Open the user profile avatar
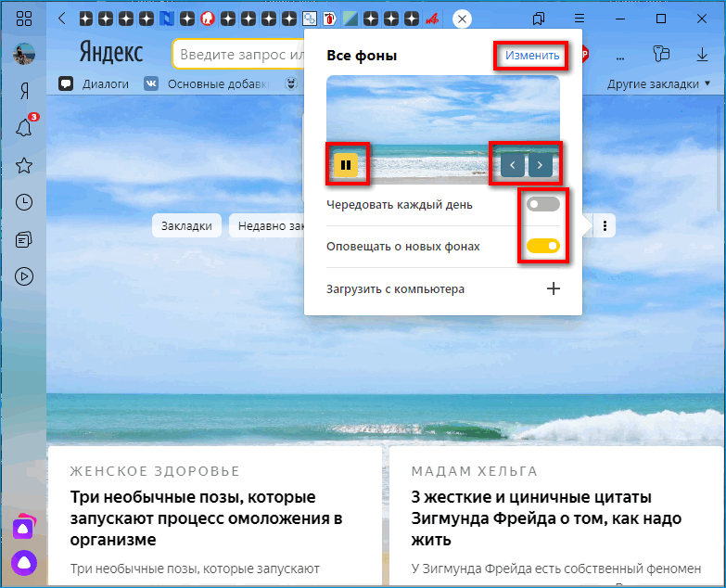Screen dimensions: 726x588 click(23, 54)
